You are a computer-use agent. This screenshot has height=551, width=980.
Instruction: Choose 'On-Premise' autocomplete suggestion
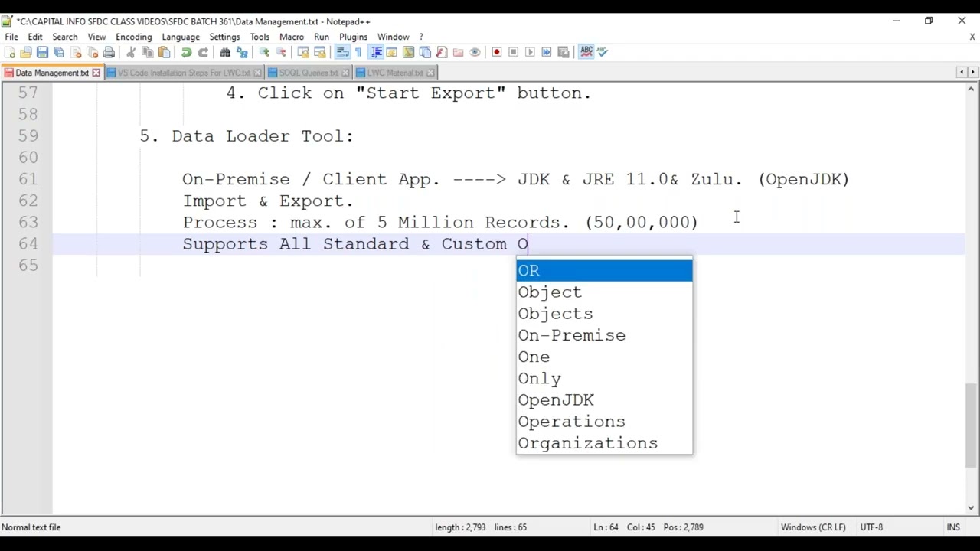click(x=604, y=335)
